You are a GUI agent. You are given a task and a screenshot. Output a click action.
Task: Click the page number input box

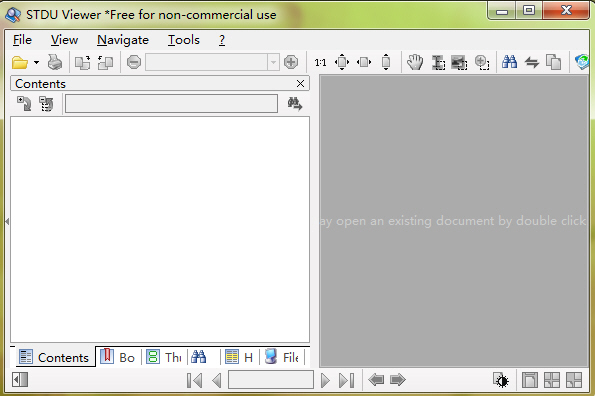tap(271, 380)
